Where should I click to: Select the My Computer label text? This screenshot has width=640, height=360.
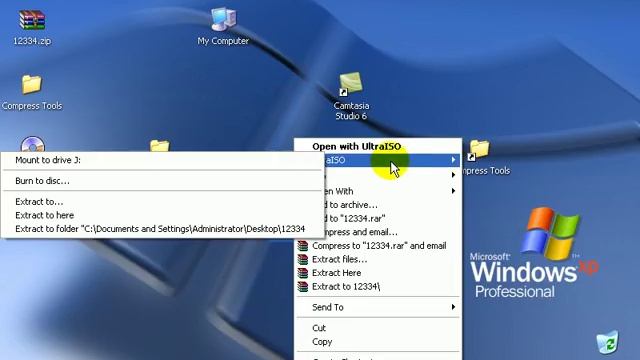(x=223, y=41)
